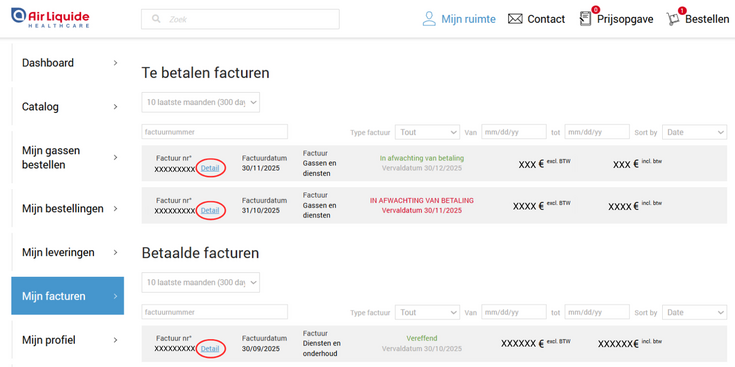Image resolution: width=735 pixels, height=367 pixels.
Task: Click 'Vervaldatum 30/10/2025' text
Action: coord(422,349)
